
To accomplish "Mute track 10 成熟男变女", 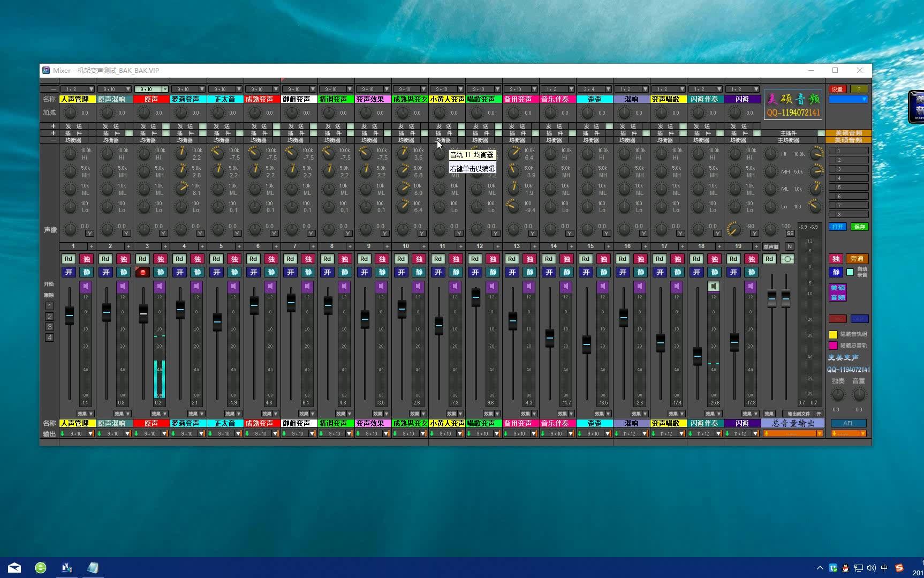I will coord(419,273).
